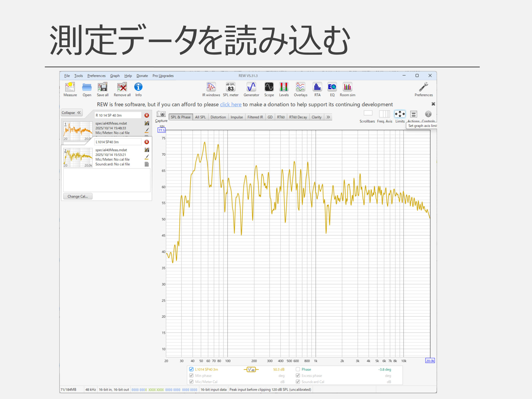532x399 pixels.
Task: Open the Graph menu
Action: point(115,76)
